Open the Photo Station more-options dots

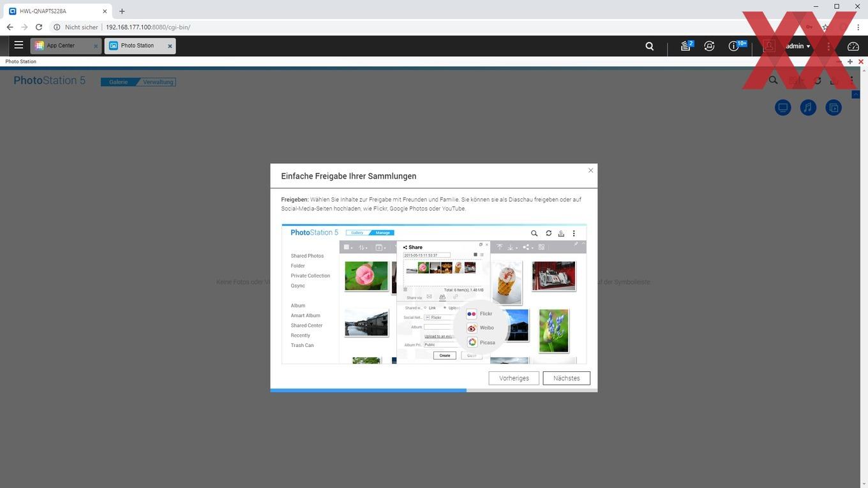pyautogui.click(x=852, y=80)
